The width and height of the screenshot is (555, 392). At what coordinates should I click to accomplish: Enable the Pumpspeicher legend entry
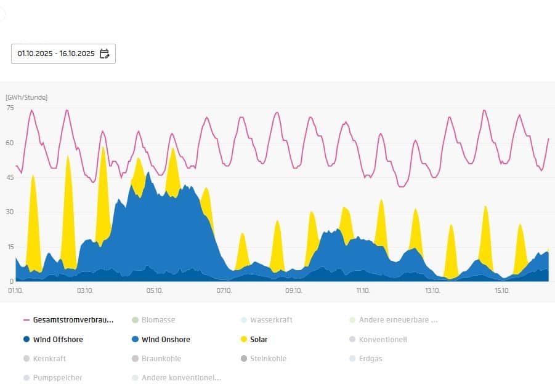point(57,377)
